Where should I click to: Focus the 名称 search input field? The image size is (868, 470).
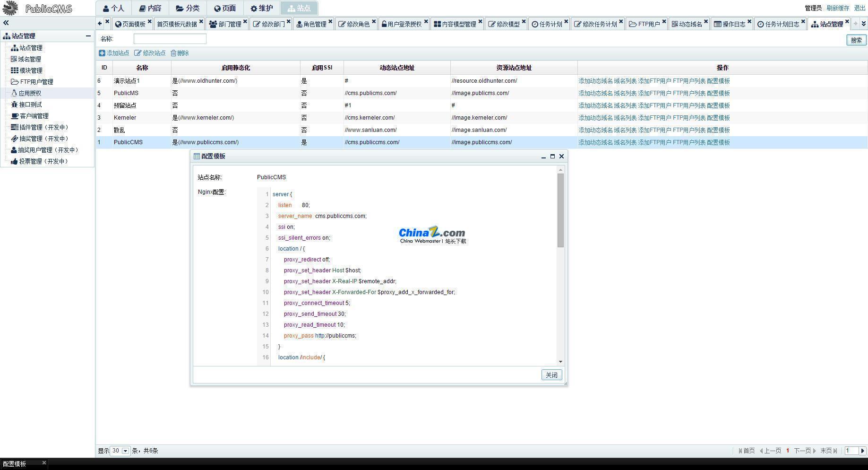(170, 39)
